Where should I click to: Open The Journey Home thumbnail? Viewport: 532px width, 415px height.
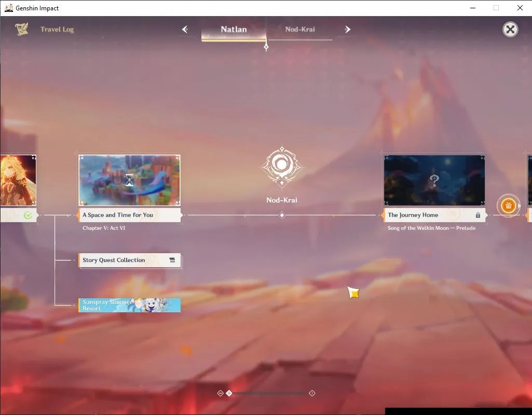434,180
